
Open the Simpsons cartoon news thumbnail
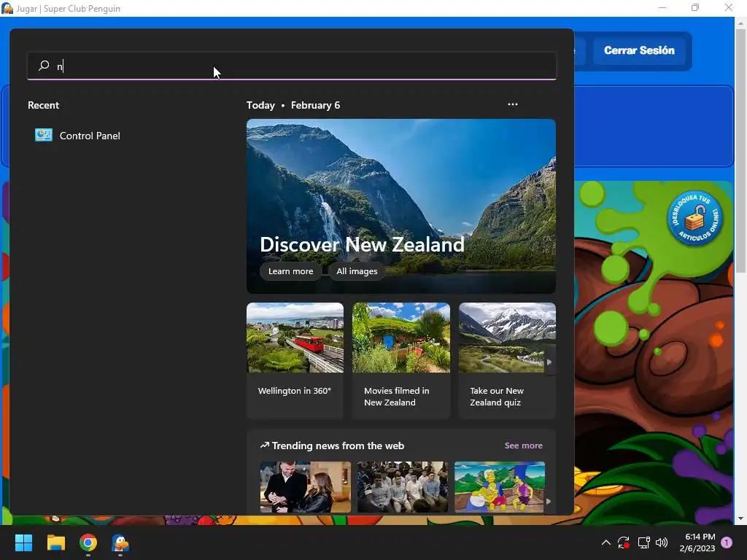pyautogui.click(x=499, y=486)
